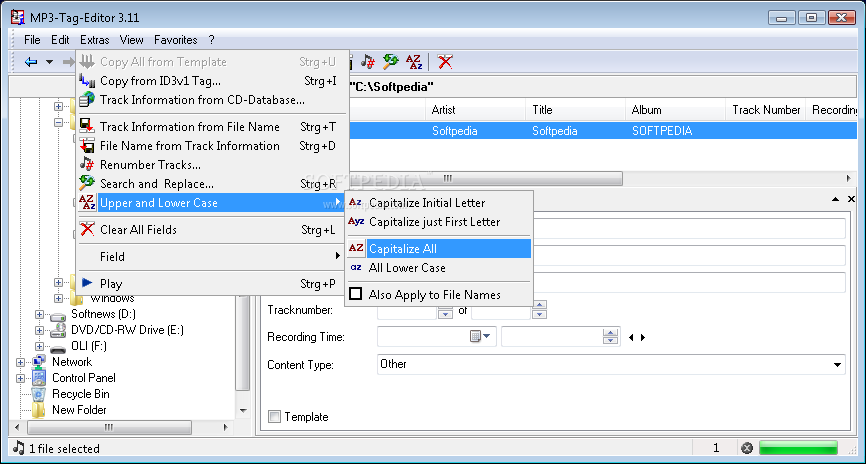
Task: Click the New Folder icon in tree
Action: (x=39, y=410)
